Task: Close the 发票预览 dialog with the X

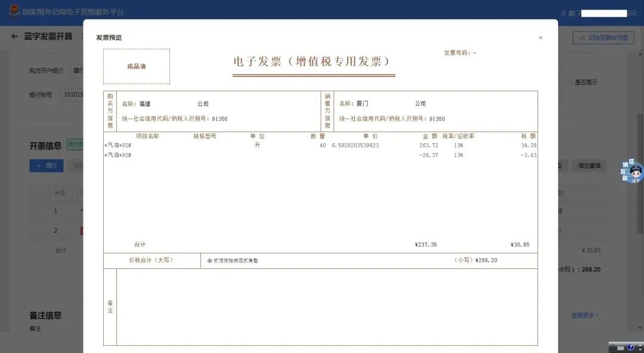Action: tap(540, 38)
